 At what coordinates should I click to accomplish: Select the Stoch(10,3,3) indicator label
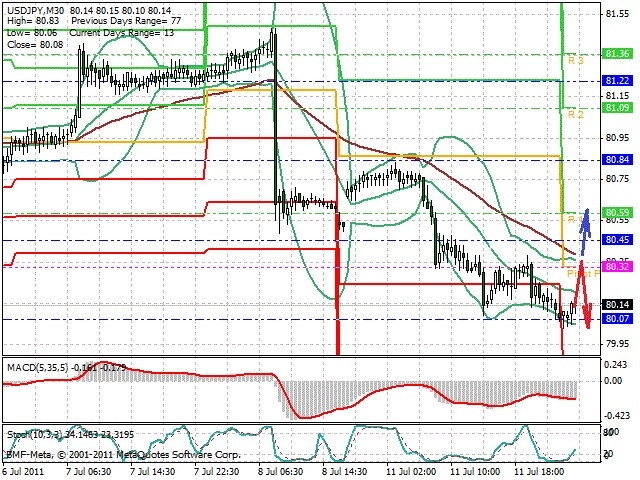click(x=34, y=435)
